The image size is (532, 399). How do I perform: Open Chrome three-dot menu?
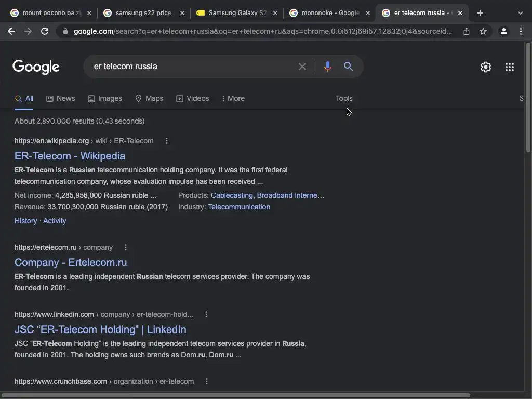(521, 31)
